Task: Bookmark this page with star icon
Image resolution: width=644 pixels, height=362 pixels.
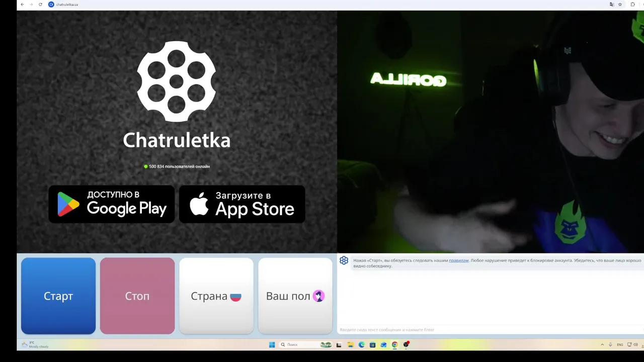Action: (x=620, y=5)
